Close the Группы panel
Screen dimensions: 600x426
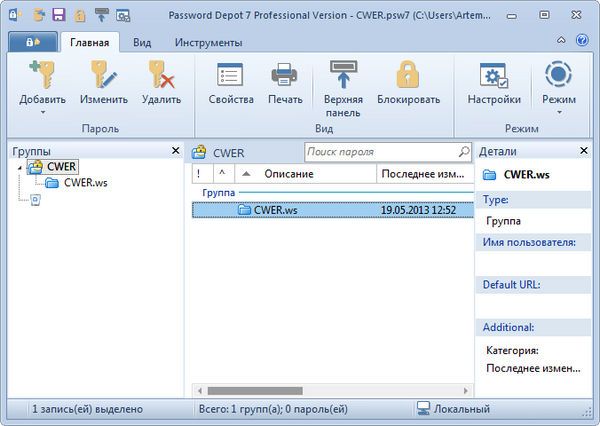pyautogui.click(x=175, y=151)
